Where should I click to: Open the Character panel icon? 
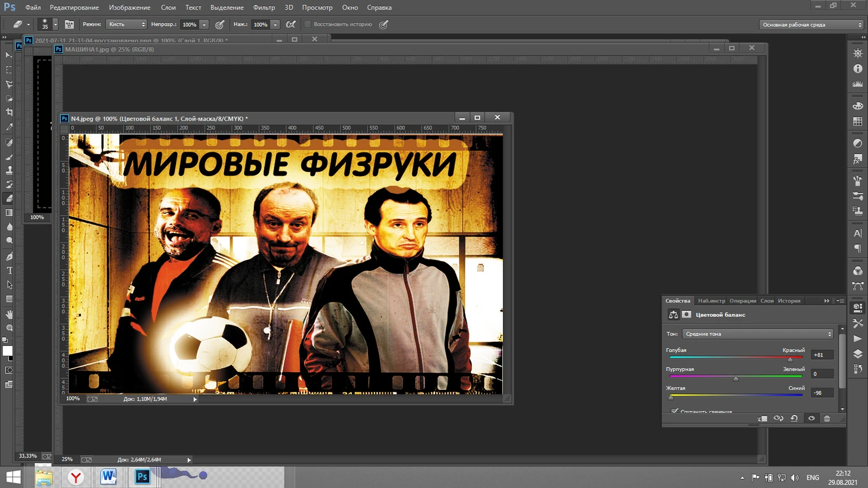tap(857, 234)
